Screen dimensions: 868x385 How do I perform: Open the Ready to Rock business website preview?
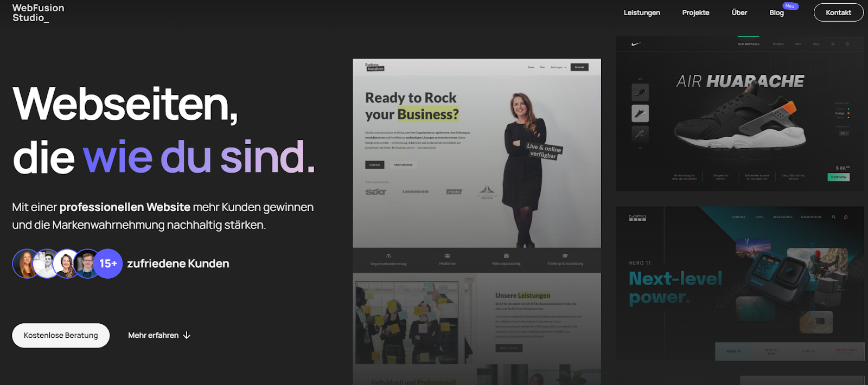[477, 221]
